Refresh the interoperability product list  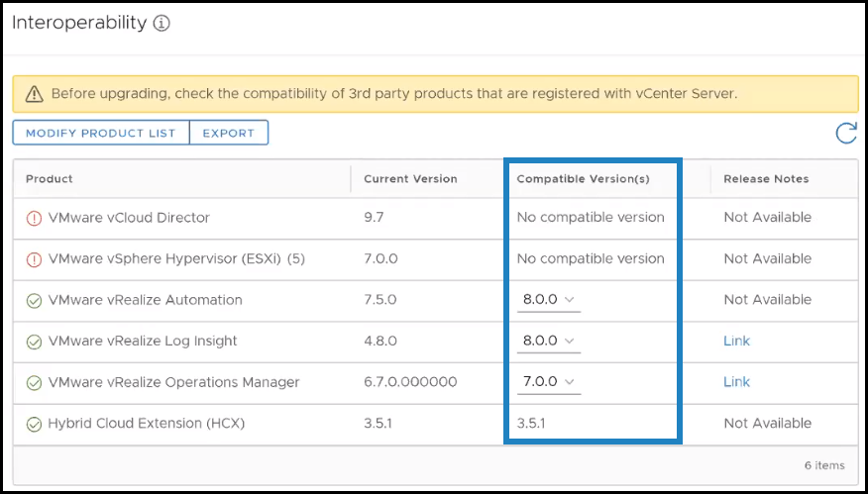tap(846, 134)
